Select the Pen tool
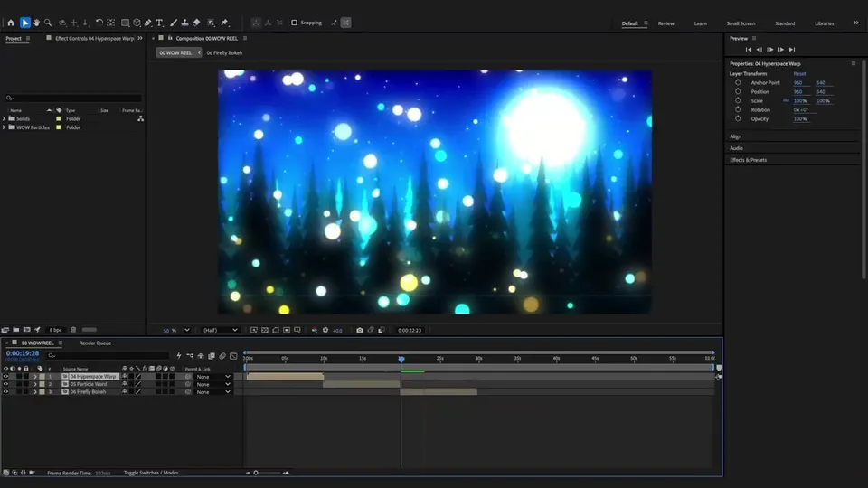 147,23
